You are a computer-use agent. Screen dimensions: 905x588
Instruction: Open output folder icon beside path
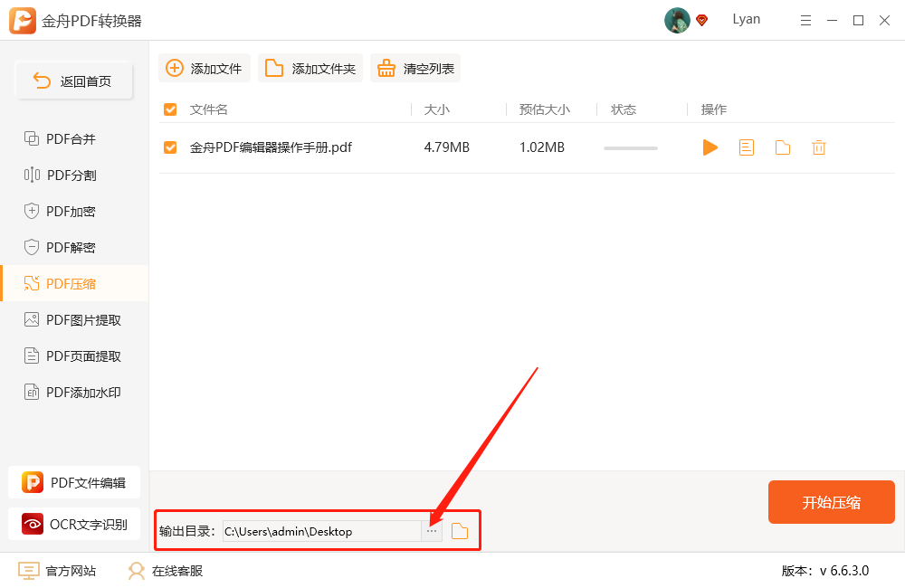click(460, 531)
